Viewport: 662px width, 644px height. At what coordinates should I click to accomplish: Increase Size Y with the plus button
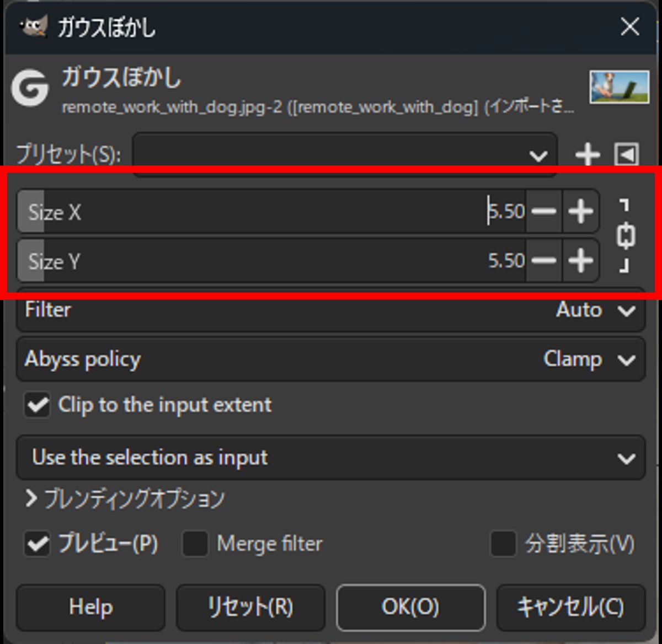[580, 261]
